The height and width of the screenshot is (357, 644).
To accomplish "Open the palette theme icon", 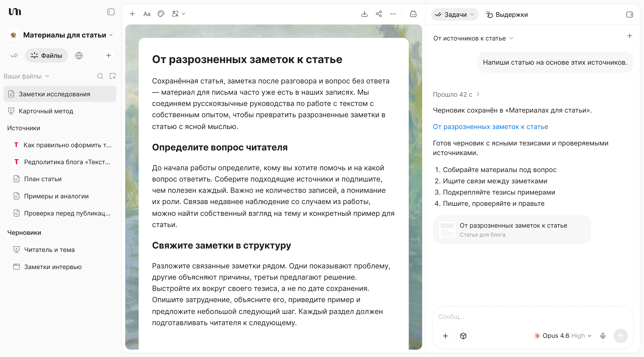I will (x=161, y=14).
